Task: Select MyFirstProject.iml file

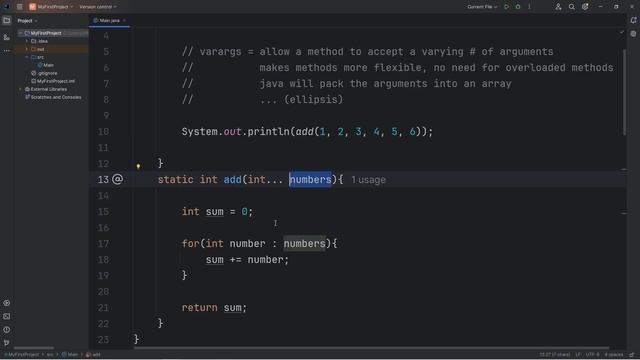Action: pos(53,81)
